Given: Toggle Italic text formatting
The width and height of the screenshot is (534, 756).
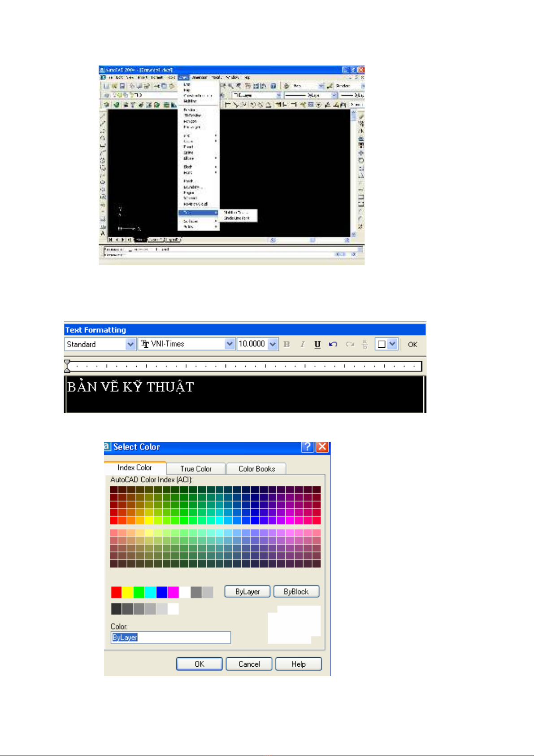Looking at the screenshot, I should coord(303,345).
